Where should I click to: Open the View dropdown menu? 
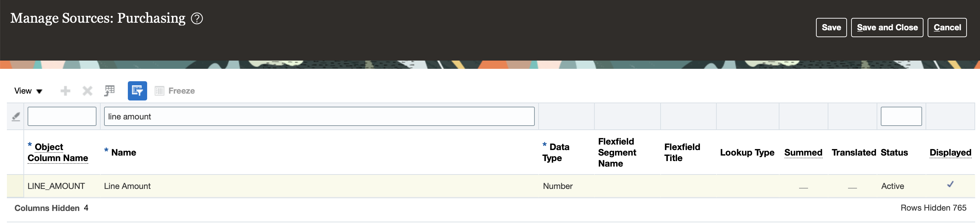28,91
